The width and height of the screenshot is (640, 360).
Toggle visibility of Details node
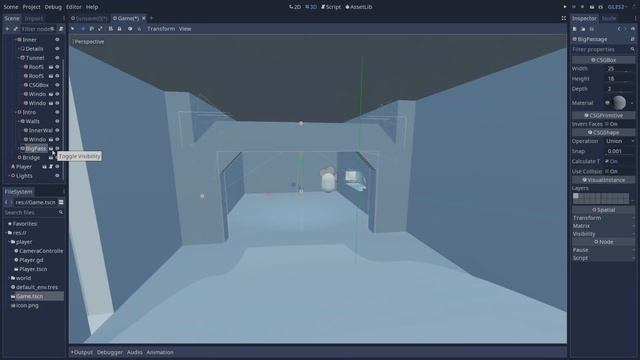click(x=57, y=49)
